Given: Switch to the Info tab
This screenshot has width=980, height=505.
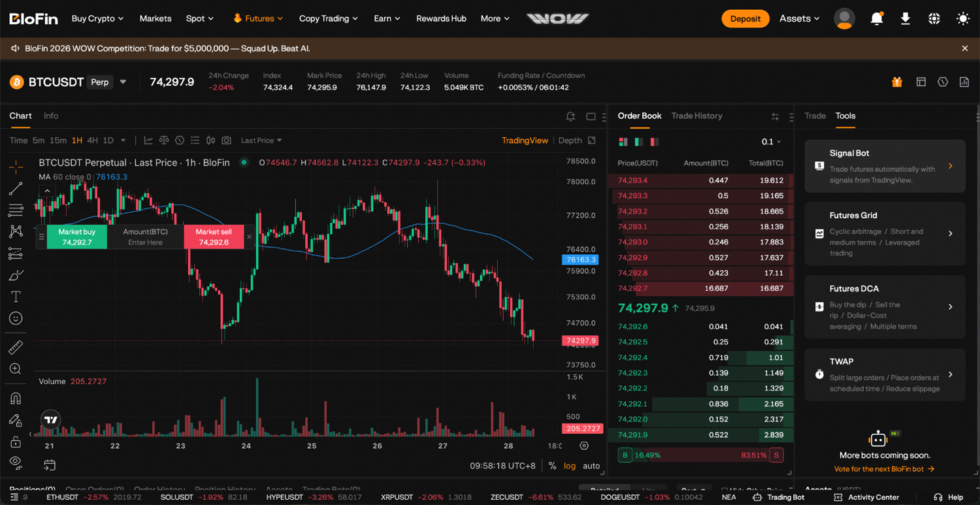Looking at the screenshot, I should (51, 116).
